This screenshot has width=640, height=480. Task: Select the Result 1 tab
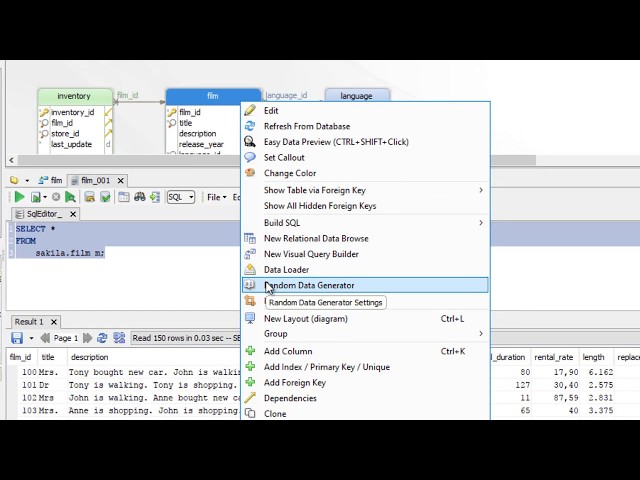[x=29, y=322]
